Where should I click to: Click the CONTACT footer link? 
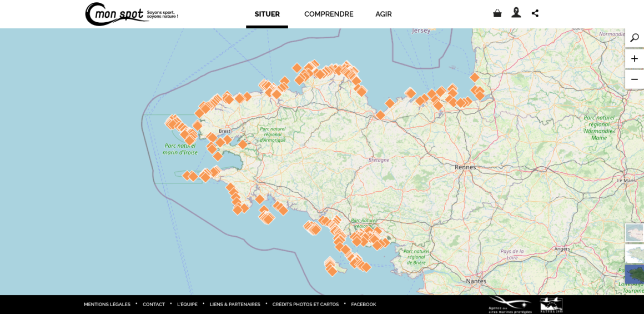pyautogui.click(x=154, y=305)
